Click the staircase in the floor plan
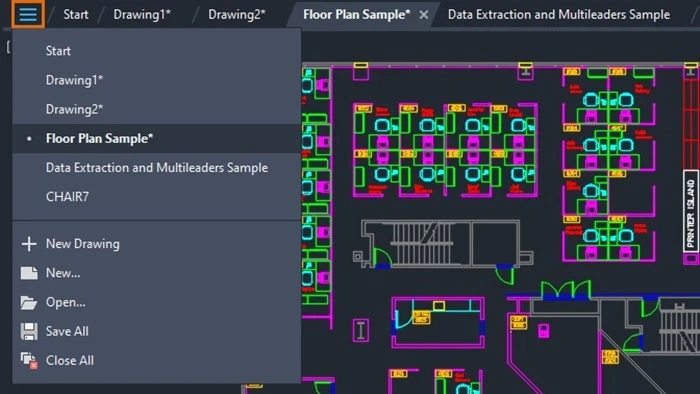The width and height of the screenshot is (700, 394). point(422,242)
